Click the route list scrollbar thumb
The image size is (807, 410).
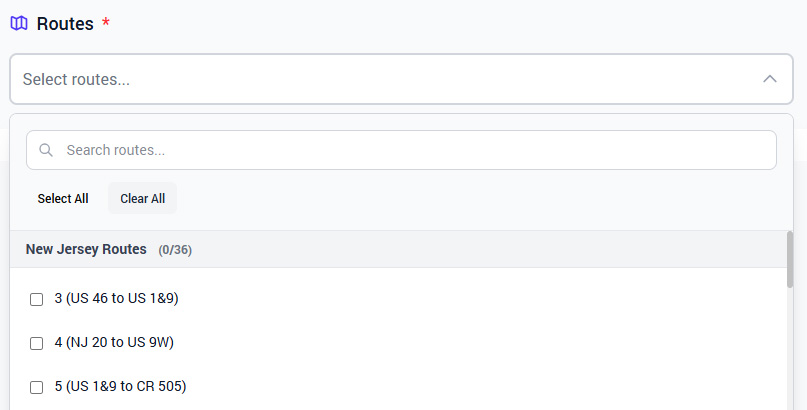[x=789, y=258]
